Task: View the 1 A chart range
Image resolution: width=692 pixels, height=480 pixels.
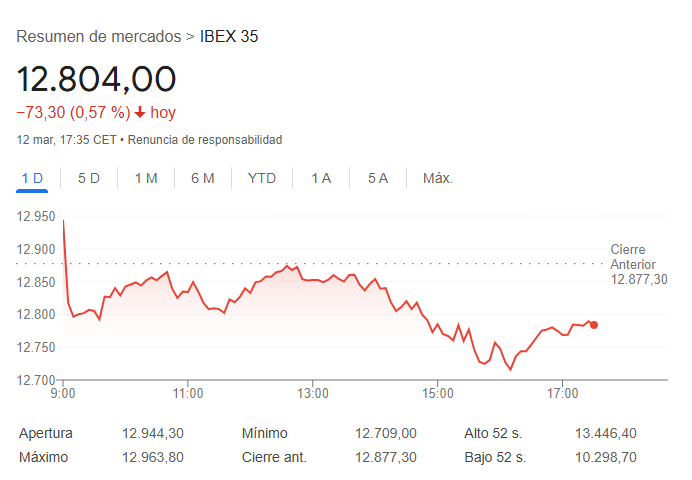Action: click(x=321, y=179)
